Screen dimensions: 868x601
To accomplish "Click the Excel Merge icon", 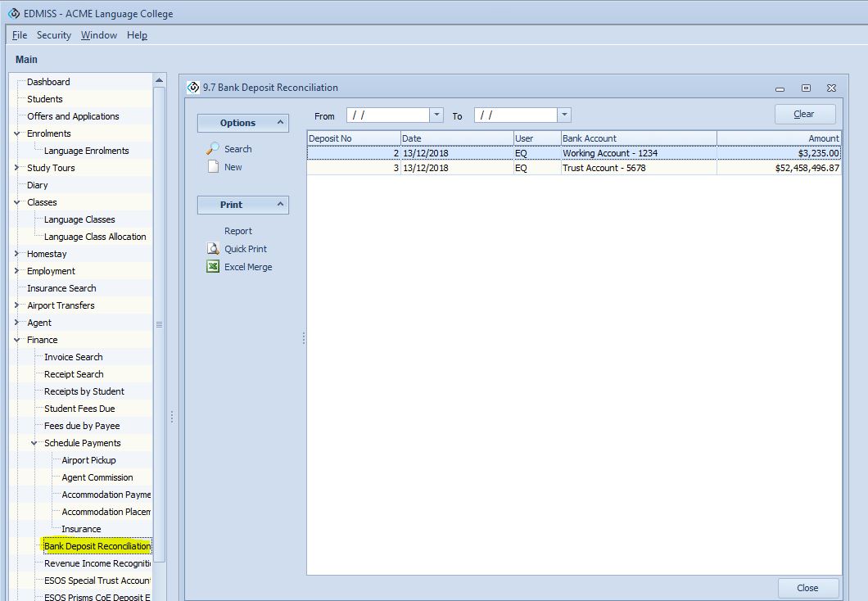I will point(213,267).
